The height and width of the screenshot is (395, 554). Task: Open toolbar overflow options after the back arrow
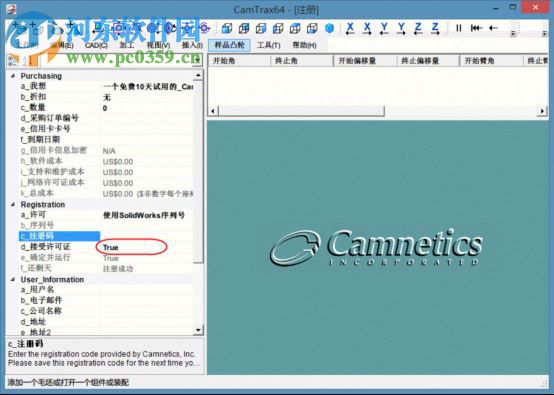point(513,33)
